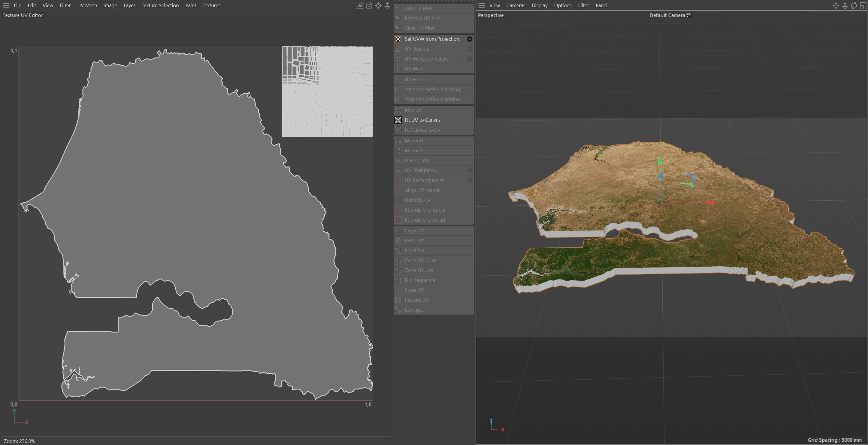The image size is (868, 445).
Task: Toggle the lock icon in UV editor header
Action: click(369, 5)
